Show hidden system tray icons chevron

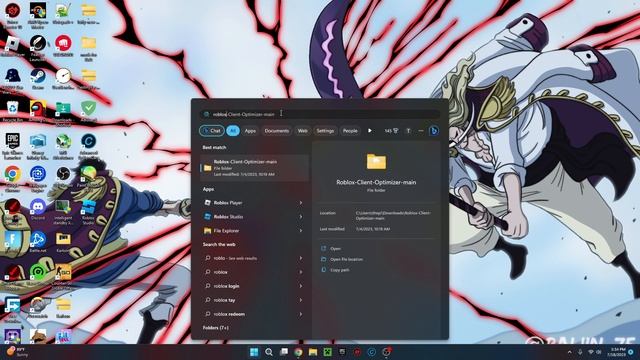pyautogui.click(x=569, y=352)
